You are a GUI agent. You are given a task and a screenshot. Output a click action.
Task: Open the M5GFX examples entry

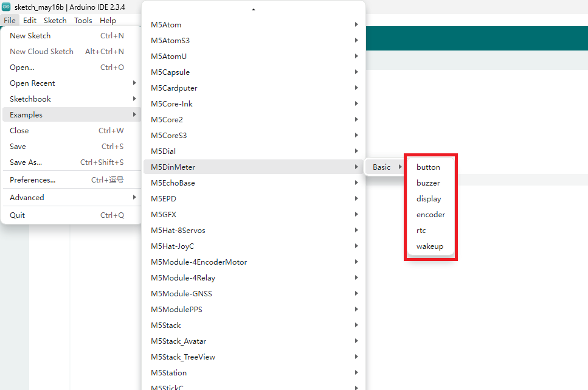(x=254, y=214)
